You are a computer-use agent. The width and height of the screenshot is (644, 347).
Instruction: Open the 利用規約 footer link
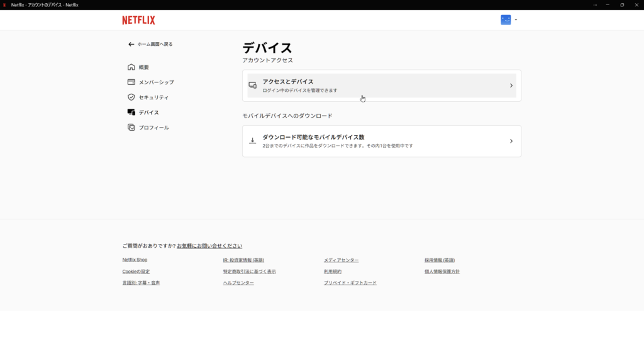332,272
